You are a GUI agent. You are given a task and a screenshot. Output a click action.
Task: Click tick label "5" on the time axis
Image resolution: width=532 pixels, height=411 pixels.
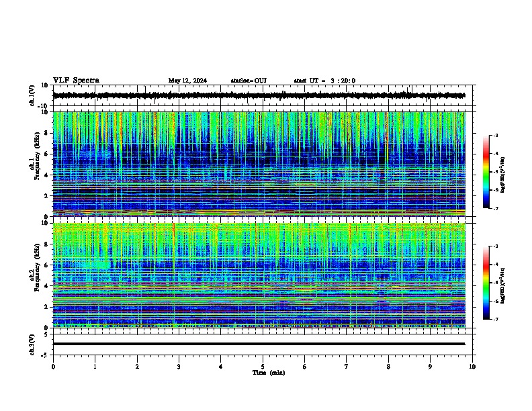click(x=263, y=367)
